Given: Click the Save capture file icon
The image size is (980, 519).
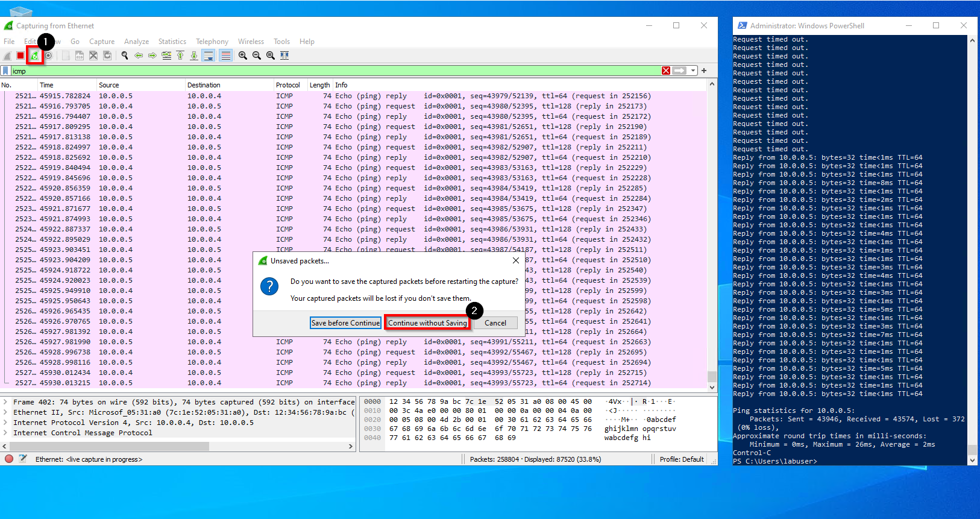Looking at the screenshot, I should pyautogui.click(x=79, y=55).
